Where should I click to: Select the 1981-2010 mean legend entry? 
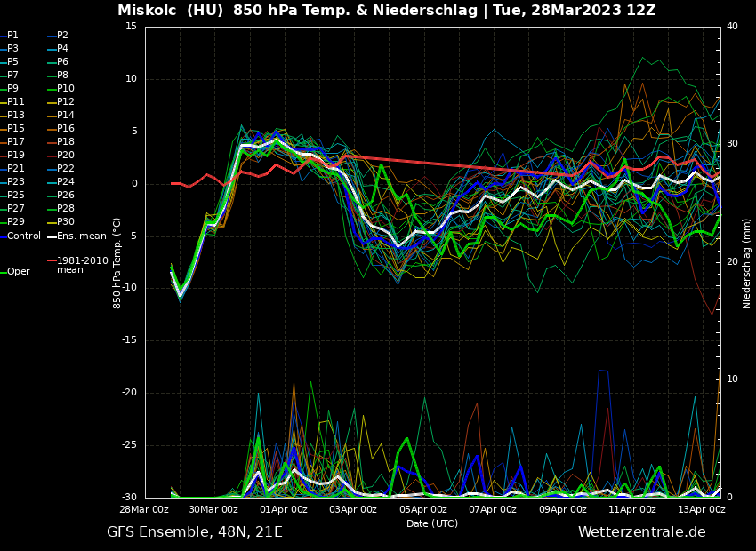(82, 266)
